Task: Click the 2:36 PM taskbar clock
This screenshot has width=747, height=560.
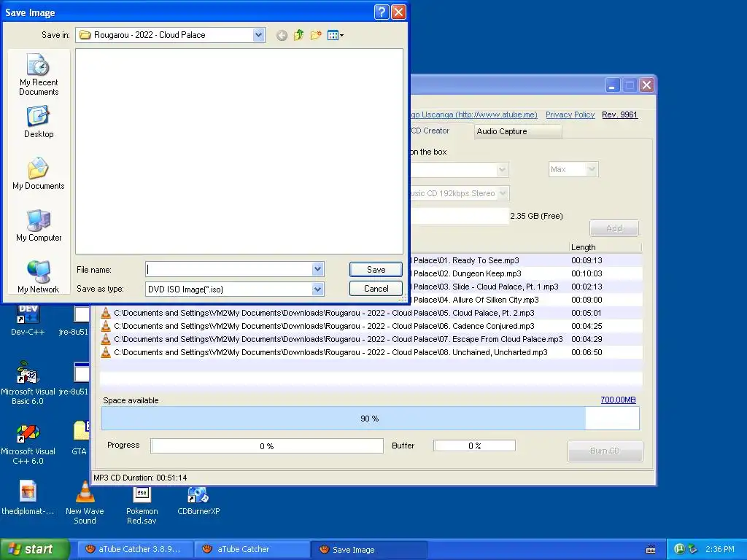Action: click(x=719, y=549)
